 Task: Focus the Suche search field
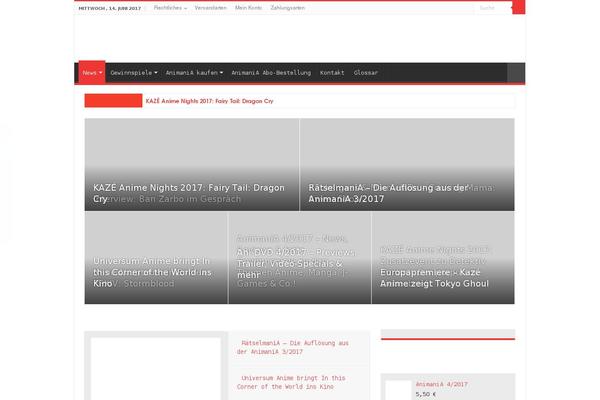point(493,8)
